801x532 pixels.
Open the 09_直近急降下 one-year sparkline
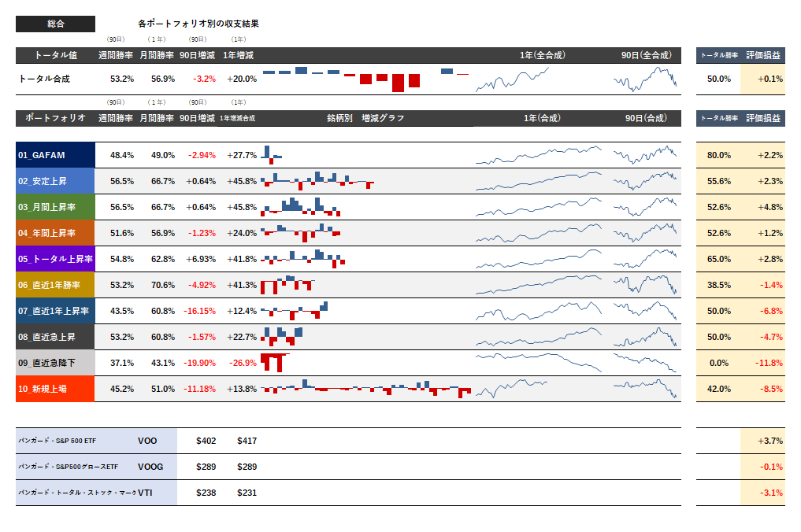tap(539, 363)
